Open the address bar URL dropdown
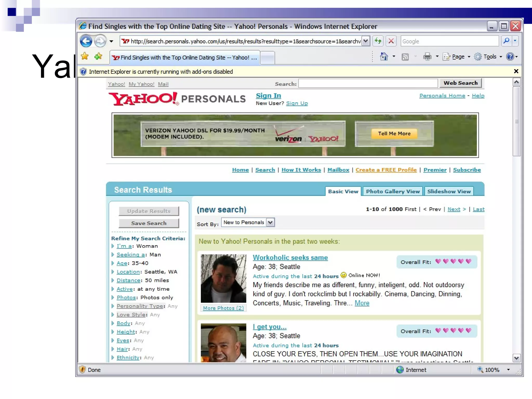This screenshot has width=532, height=399. pyautogui.click(x=366, y=41)
